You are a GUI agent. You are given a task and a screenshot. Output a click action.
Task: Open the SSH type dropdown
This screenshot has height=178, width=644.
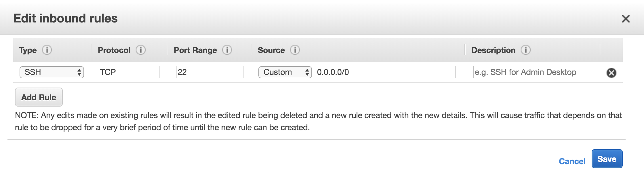pyautogui.click(x=52, y=72)
